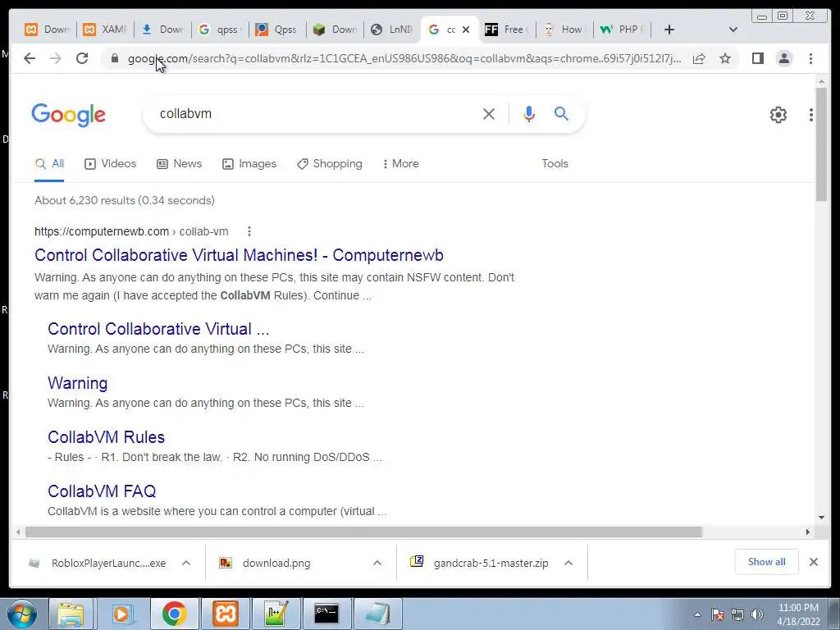Switch to the LnNI tab

(392, 30)
